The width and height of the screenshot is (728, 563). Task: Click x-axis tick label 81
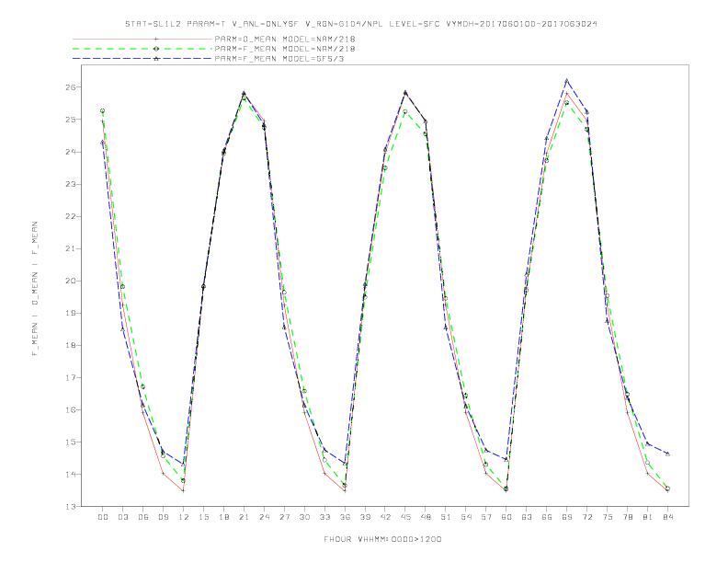(x=648, y=517)
